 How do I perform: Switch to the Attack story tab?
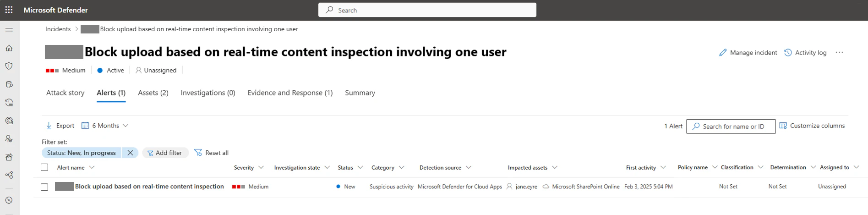coord(66,93)
